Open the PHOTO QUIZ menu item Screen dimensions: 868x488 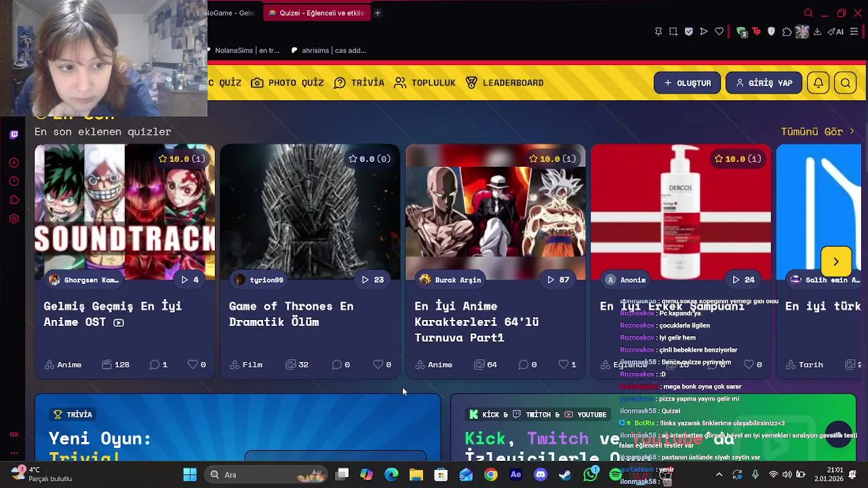pos(288,83)
